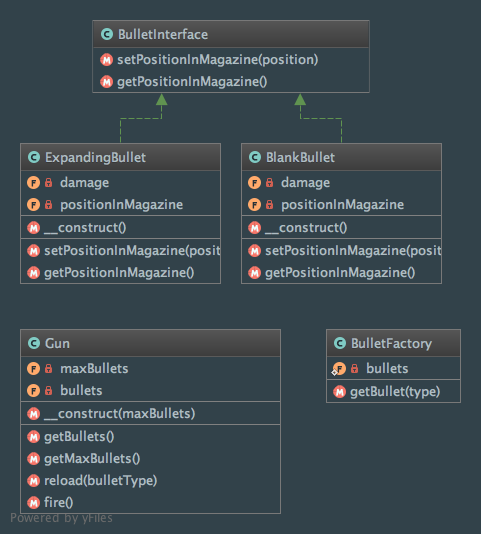
Task: Click method icon of fire()
Action: 33,503
